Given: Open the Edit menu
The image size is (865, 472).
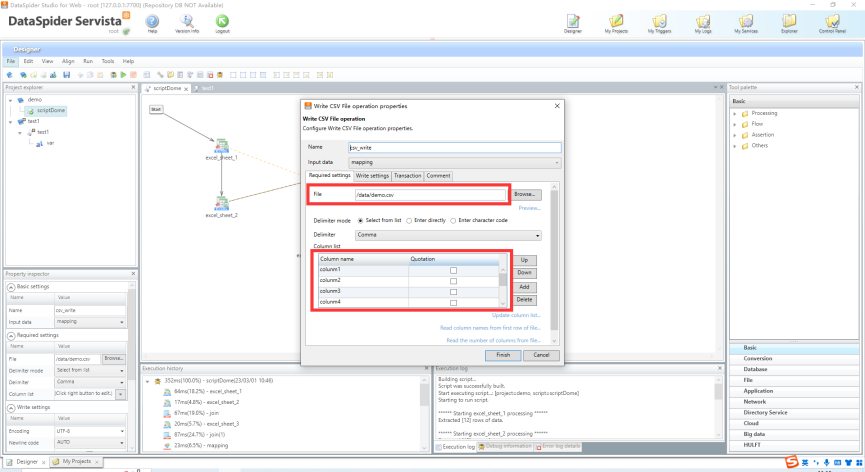Looking at the screenshot, I should pyautogui.click(x=28, y=61).
